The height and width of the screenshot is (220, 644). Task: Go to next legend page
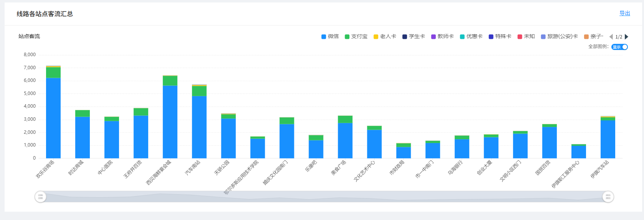coord(627,37)
